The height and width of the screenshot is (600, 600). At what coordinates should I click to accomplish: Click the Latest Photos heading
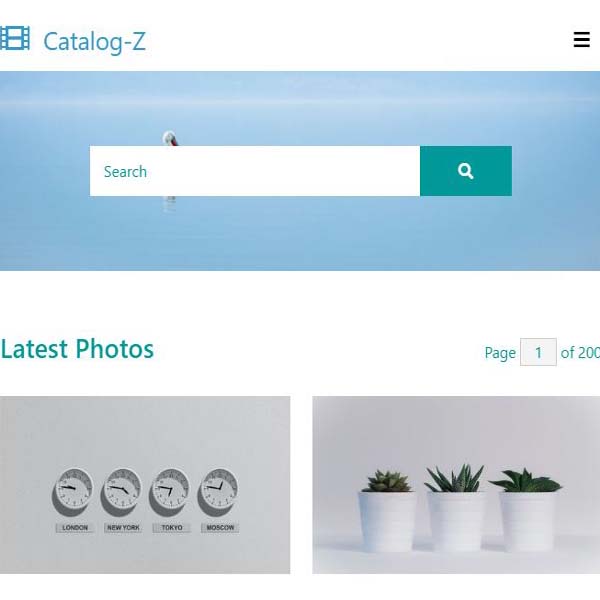pyautogui.click(x=77, y=349)
